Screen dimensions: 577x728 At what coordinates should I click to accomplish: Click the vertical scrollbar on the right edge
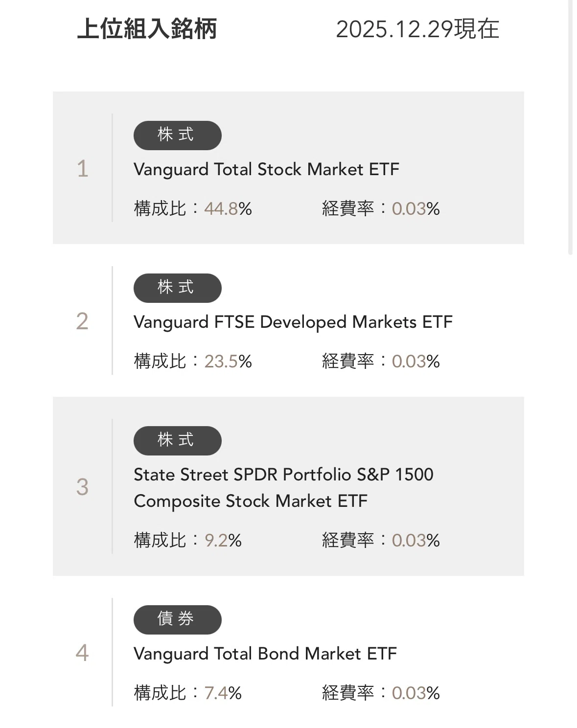(570, 127)
